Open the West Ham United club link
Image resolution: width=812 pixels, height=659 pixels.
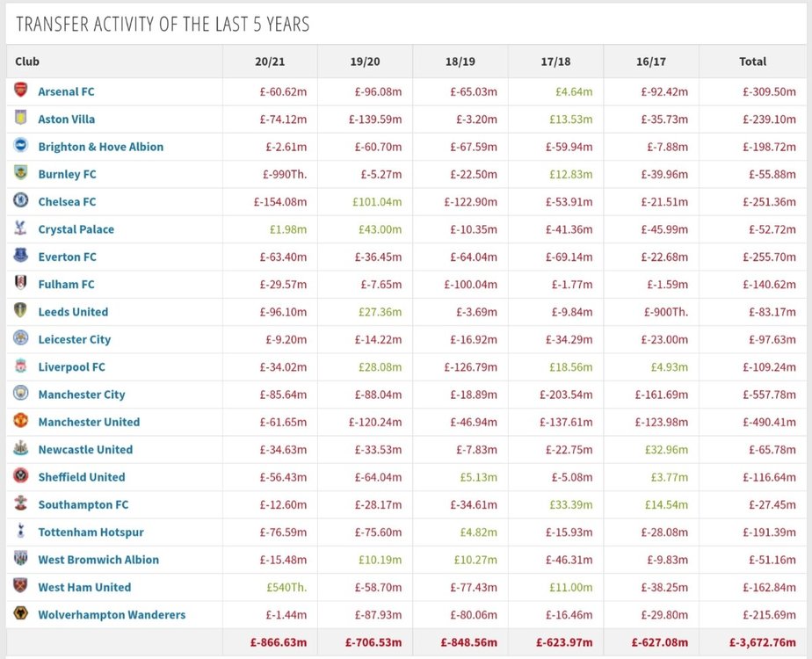pos(84,587)
